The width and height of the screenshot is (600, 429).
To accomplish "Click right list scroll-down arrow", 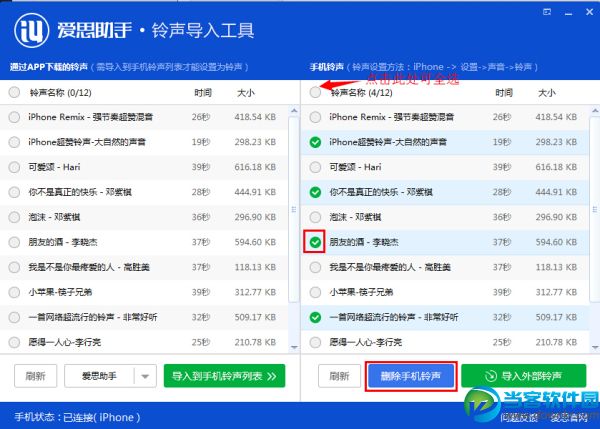I will click(595, 347).
